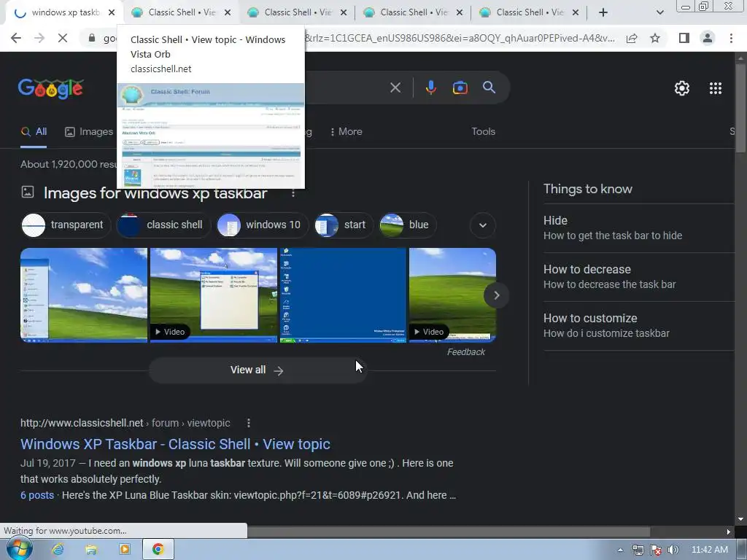Open a new browser tab

(603, 12)
